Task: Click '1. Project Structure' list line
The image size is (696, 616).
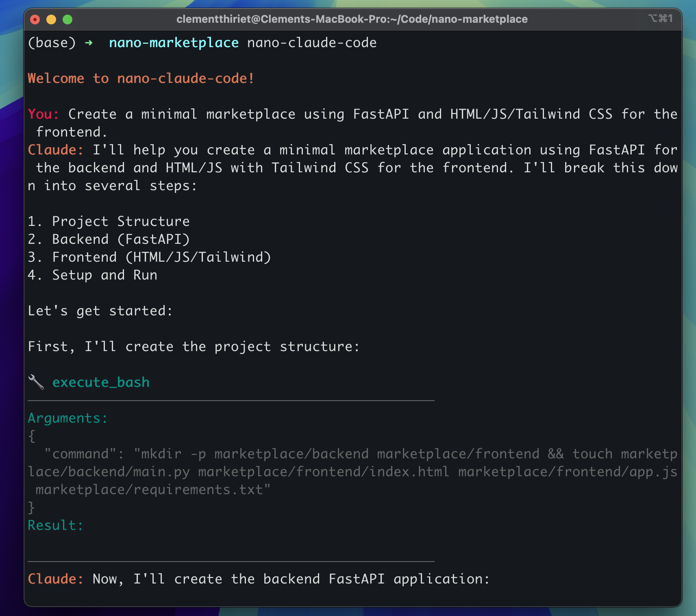Action: [109, 221]
